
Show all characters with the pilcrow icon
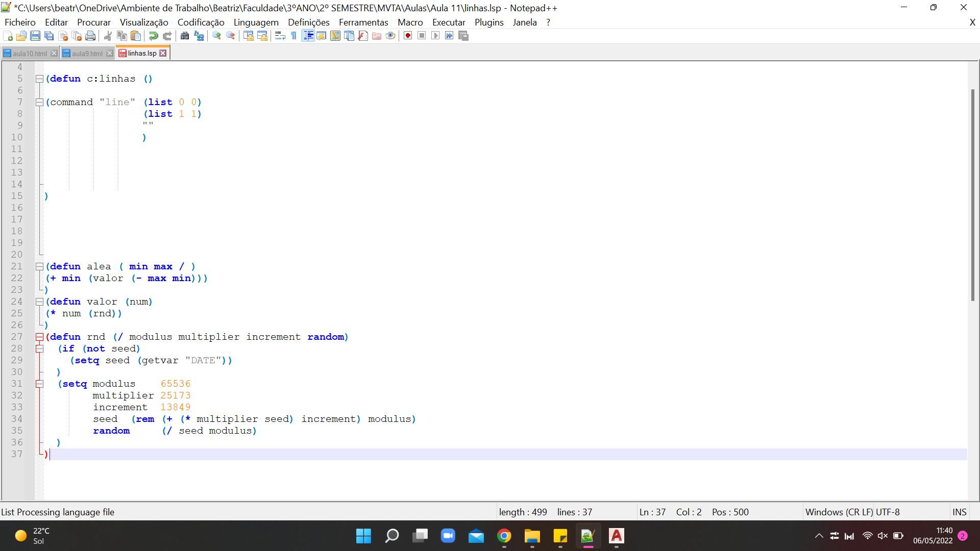click(293, 36)
